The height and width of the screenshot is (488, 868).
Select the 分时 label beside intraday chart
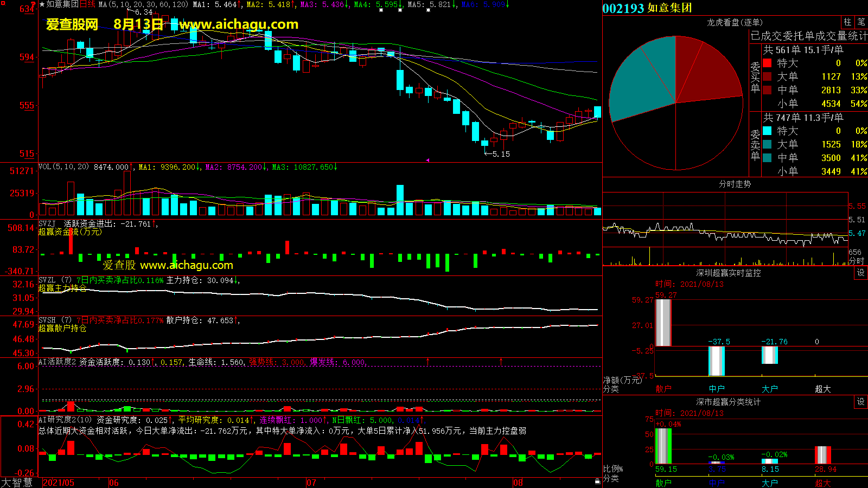pyautogui.click(x=856, y=261)
